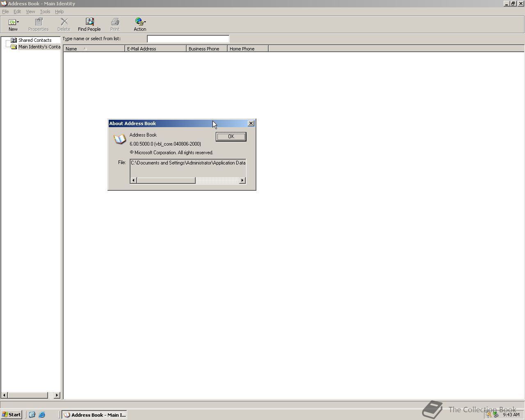Click folder pane scrollbar right arrow
The height and width of the screenshot is (420, 525).
click(x=57, y=395)
